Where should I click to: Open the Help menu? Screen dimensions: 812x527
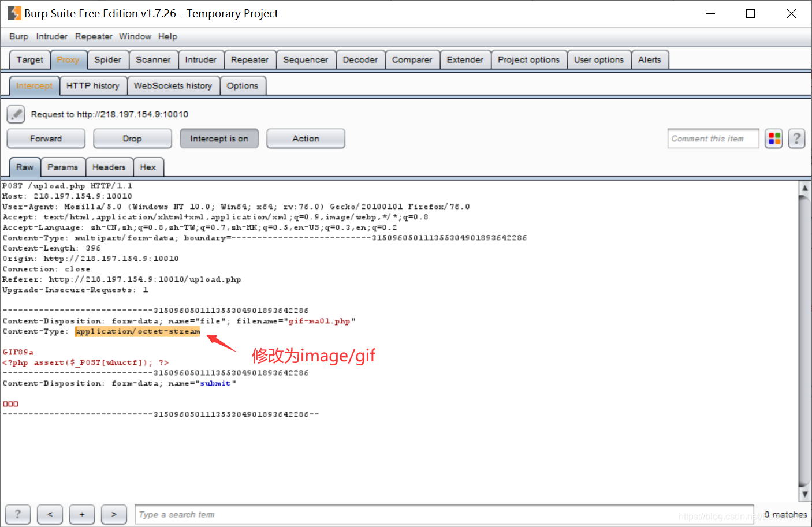click(167, 36)
